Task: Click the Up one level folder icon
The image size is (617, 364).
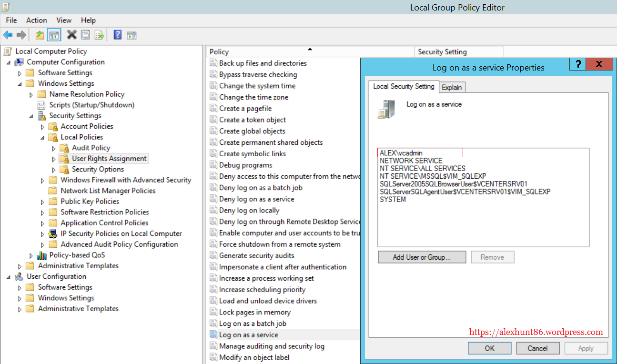Action: [x=40, y=35]
